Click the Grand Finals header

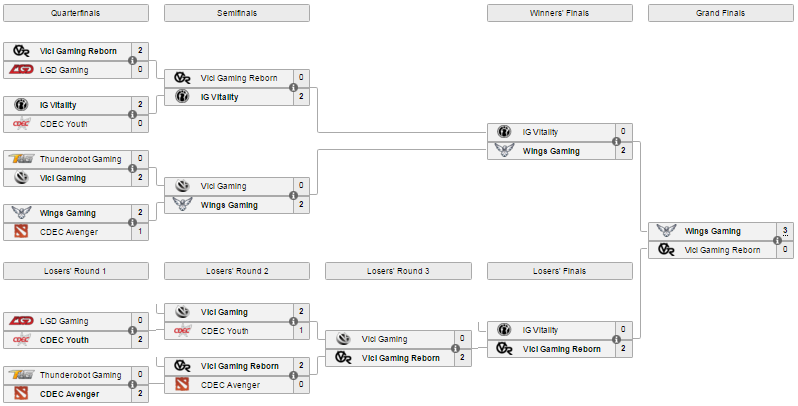pyautogui.click(x=721, y=13)
